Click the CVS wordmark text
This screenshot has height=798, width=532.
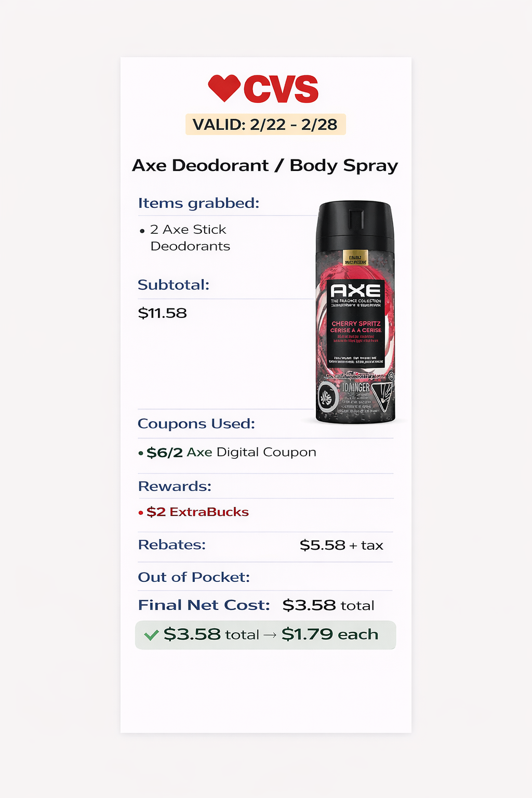pos(281,89)
